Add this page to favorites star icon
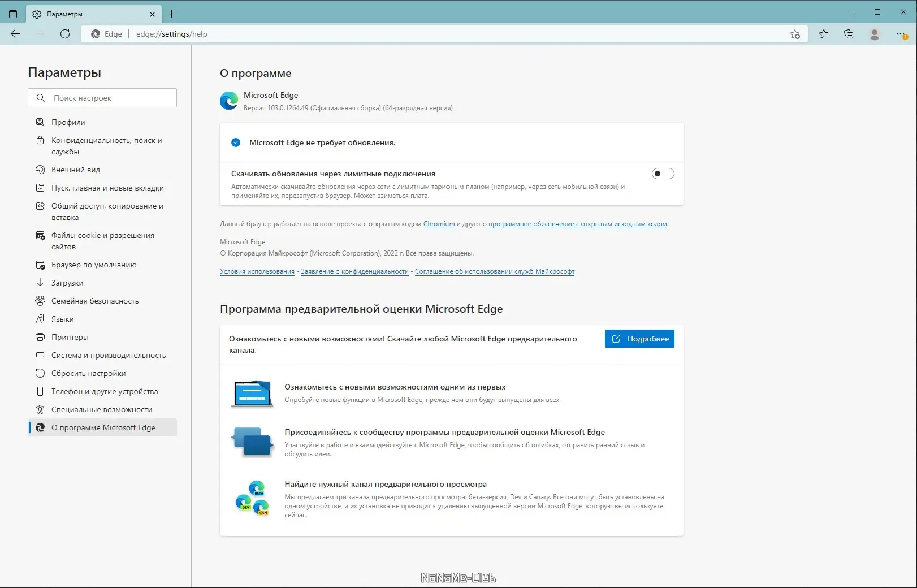The image size is (917, 588). click(x=795, y=34)
